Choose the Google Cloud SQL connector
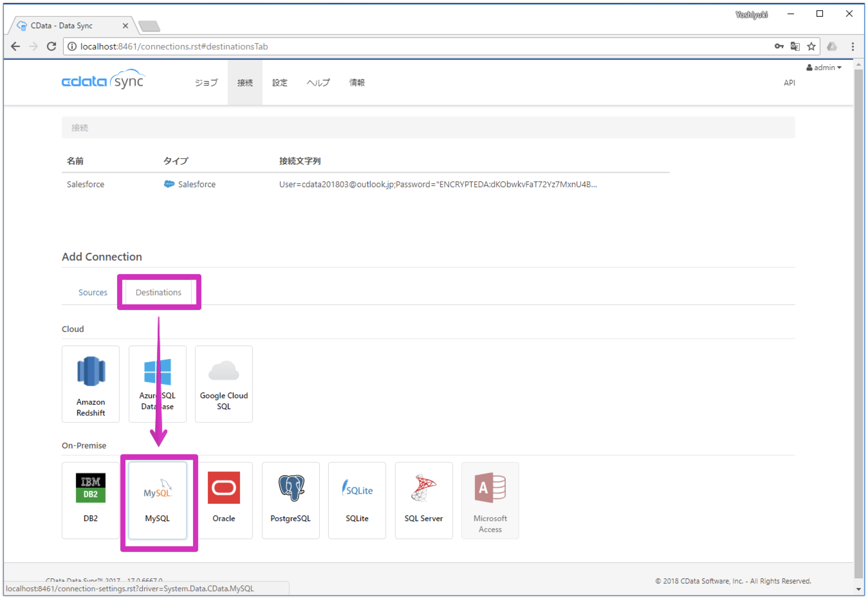The width and height of the screenshot is (868, 599). [224, 383]
